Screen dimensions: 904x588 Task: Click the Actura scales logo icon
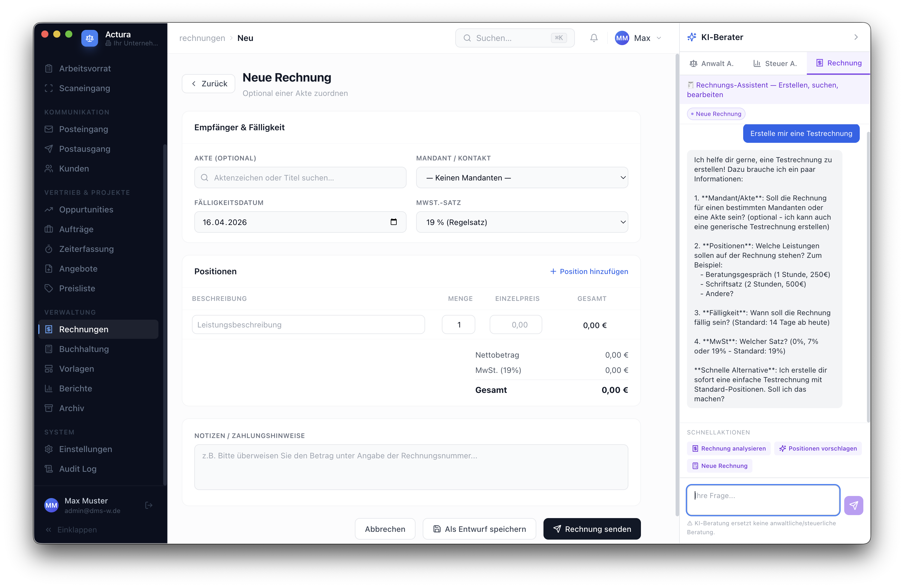(x=90, y=38)
